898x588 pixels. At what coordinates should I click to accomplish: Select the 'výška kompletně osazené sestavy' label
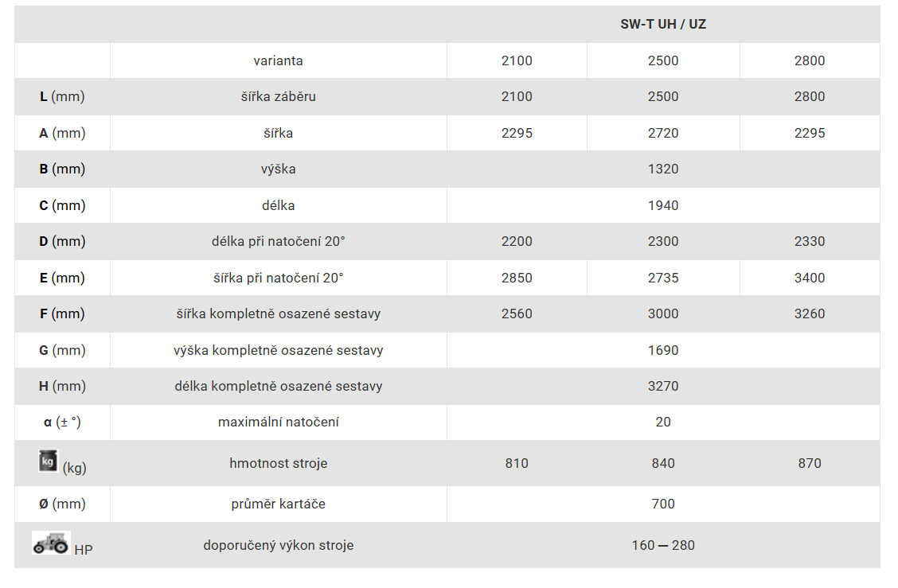click(279, 350)
